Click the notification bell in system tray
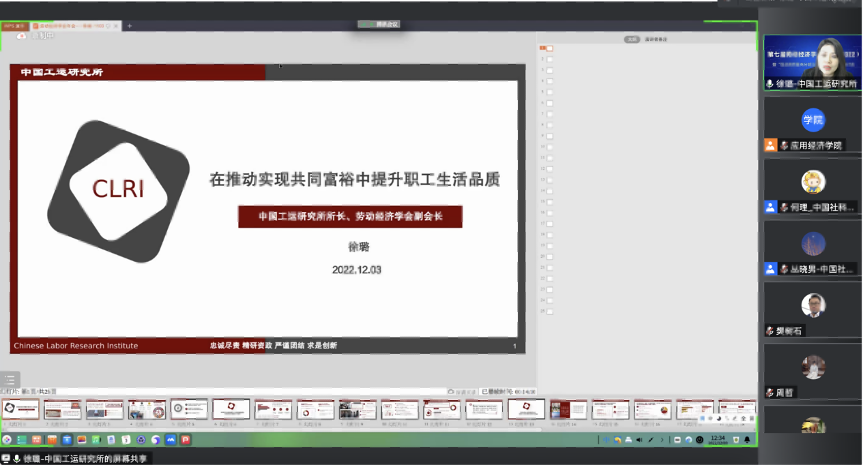This screenshot has height=466, width=864. (x=747, y=440)
